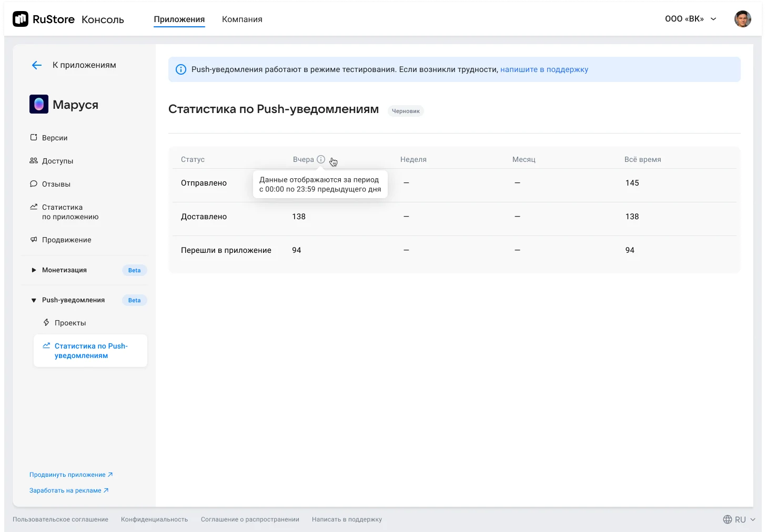Viewport: 766px width, 532px height.
Task: Select Статистика по Push-уведомлениям sidebar item
Action: point(90,351)
